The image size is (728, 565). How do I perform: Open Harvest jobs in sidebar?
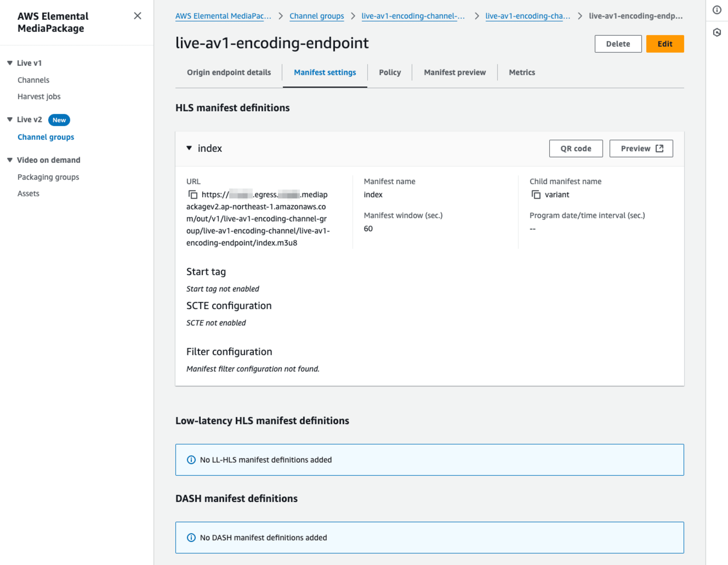click(x=39, y=96)
